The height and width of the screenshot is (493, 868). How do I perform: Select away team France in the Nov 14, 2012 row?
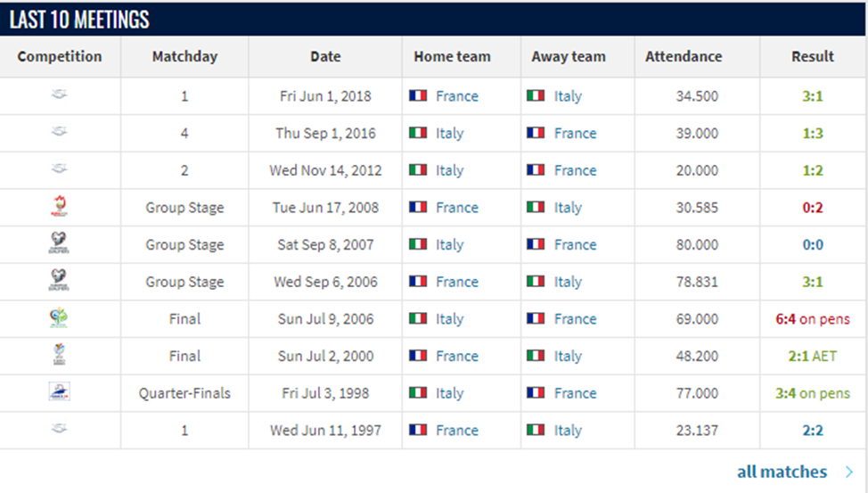click(x=575, y=170)
